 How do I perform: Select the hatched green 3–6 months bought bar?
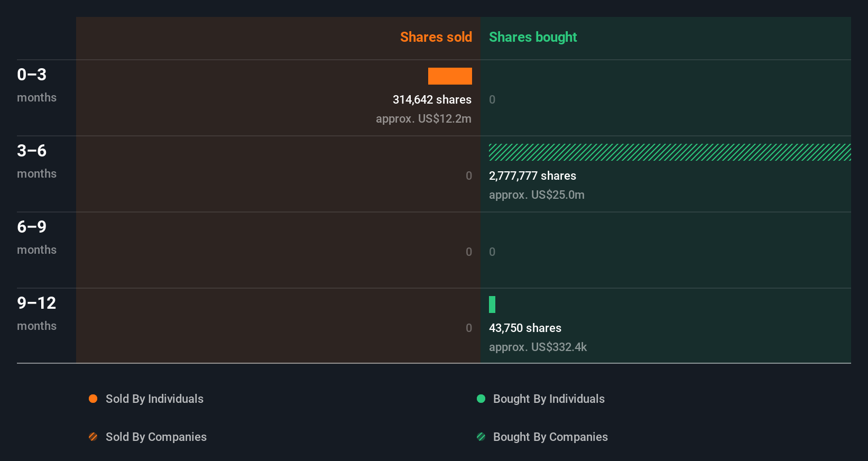point(670,152)
